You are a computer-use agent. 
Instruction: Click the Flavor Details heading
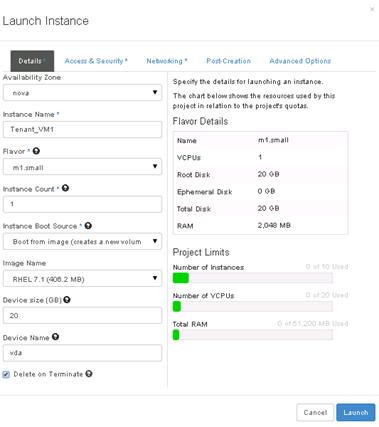(x=200, y=121)
